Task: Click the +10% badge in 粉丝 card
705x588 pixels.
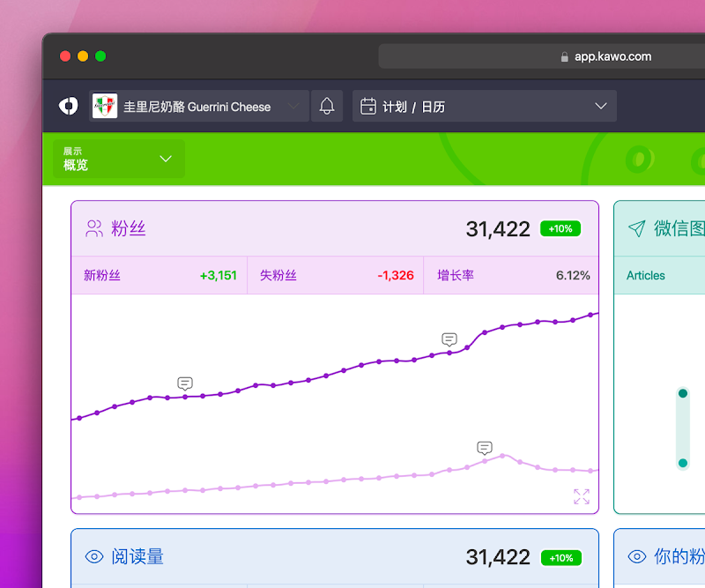Action: coord(560,228)
